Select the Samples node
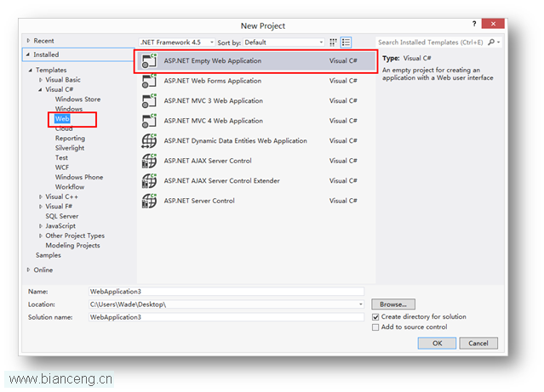Viewport: 544px width, 392px height. coord(49,255)
